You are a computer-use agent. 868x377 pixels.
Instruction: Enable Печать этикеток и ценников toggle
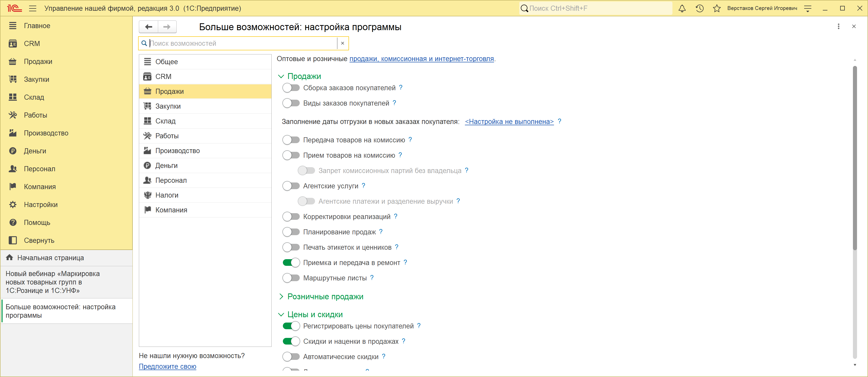pyautogui.click(x=291, y=247)
